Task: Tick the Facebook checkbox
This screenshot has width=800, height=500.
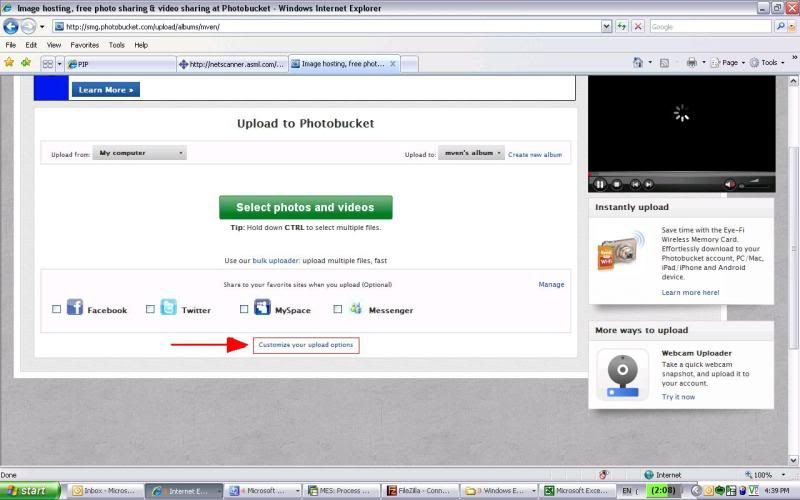Action: [x=57, y=309]
